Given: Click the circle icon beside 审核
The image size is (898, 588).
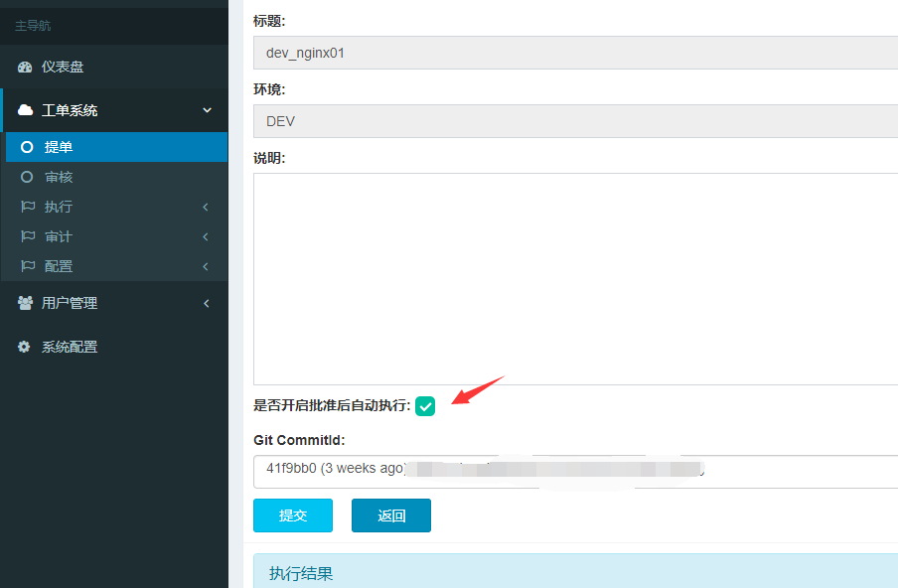Looking at the screenshot, I should [27, 177].
